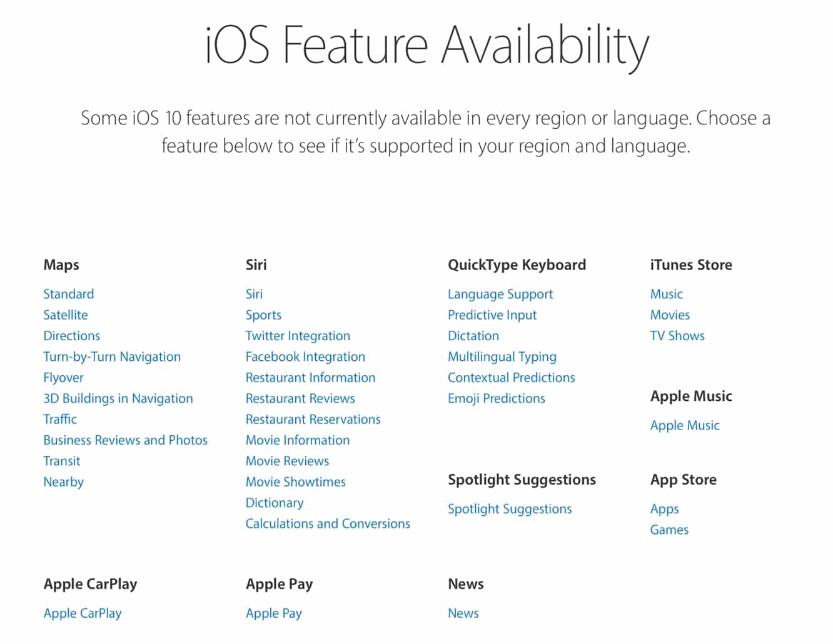Click Emoji Predictions link
This screenshot has height=644, width=833.
(x=497, y=398)
